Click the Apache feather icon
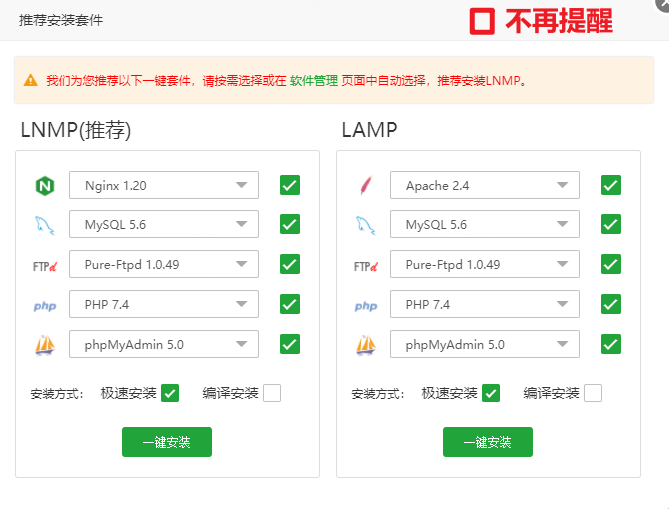This screenshot has height=509, width=669. pyautogui.click(x=366, y=185)
